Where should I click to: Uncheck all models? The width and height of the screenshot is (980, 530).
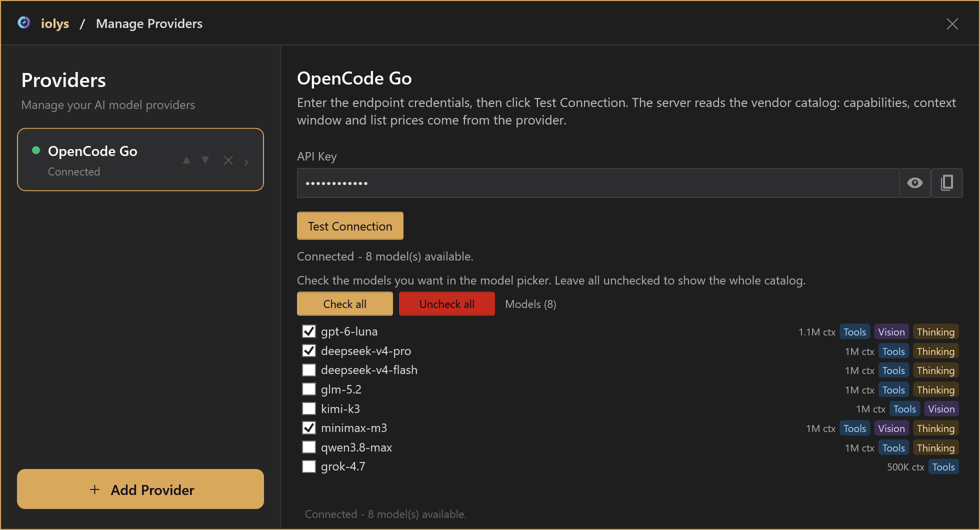coord(447,304)
